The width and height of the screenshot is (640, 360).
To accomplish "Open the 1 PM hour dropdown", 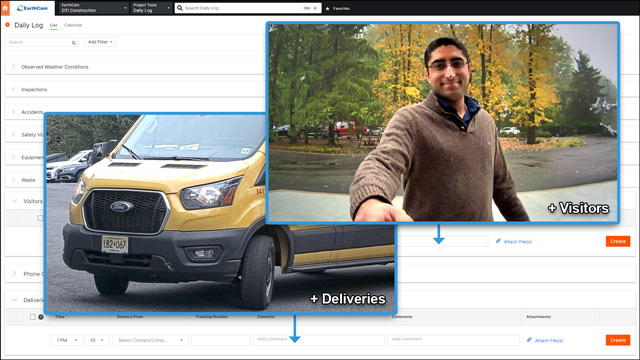I will pyautogui.click(x=67, y=340).
